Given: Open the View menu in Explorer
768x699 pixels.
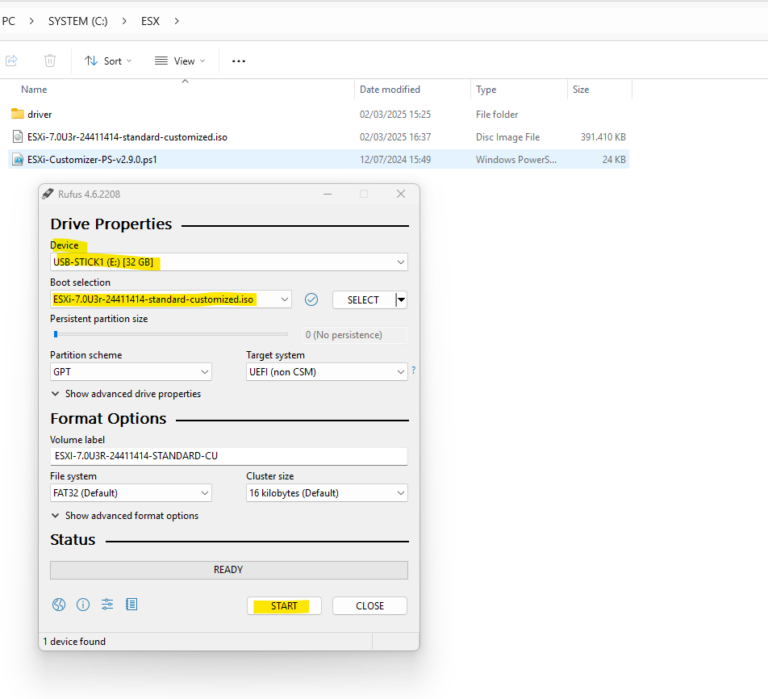Looking at the screenshot, I should (x=180, y=61).
